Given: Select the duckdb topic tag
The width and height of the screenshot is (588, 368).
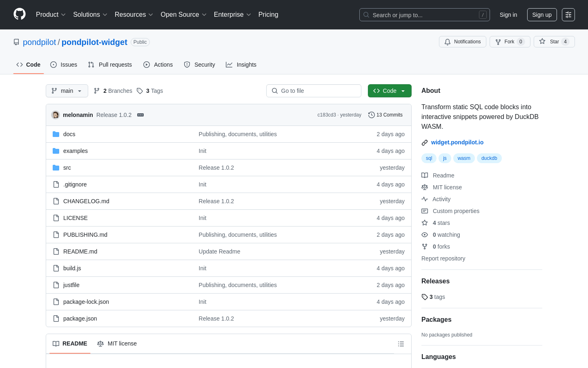Looking at the screenshot, I should [489, 158].
